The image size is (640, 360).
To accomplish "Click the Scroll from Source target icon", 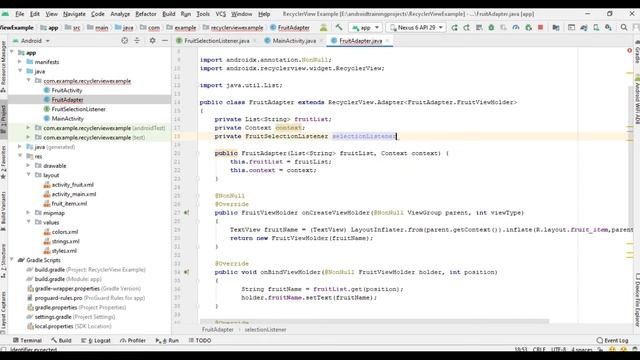I will click(x=124, y=40).
